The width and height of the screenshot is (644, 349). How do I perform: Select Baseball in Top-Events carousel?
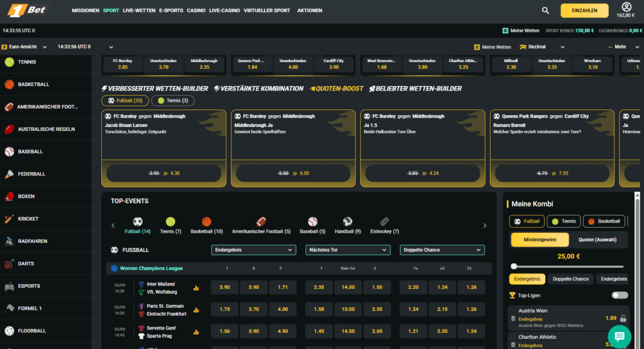[313, 226]
